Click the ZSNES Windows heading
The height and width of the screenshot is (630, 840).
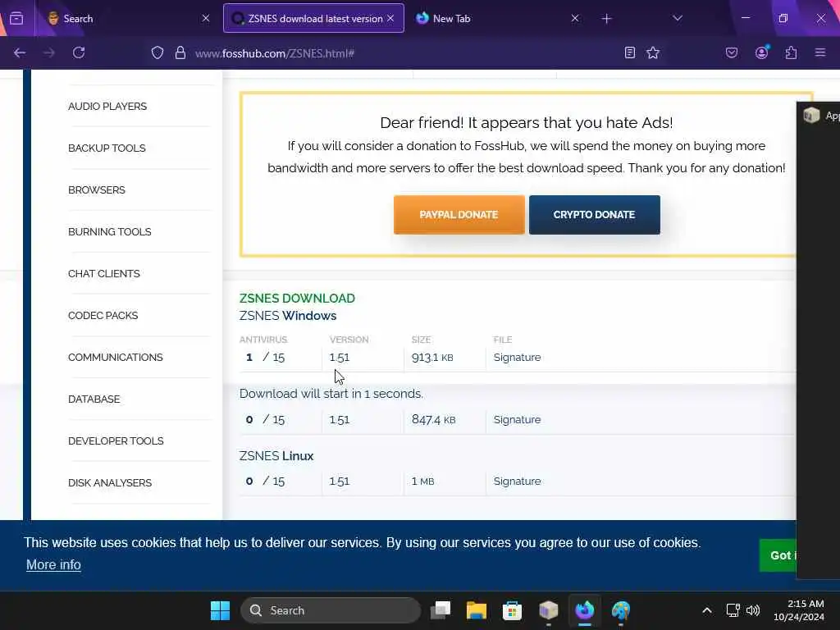[x=288, y=316]
